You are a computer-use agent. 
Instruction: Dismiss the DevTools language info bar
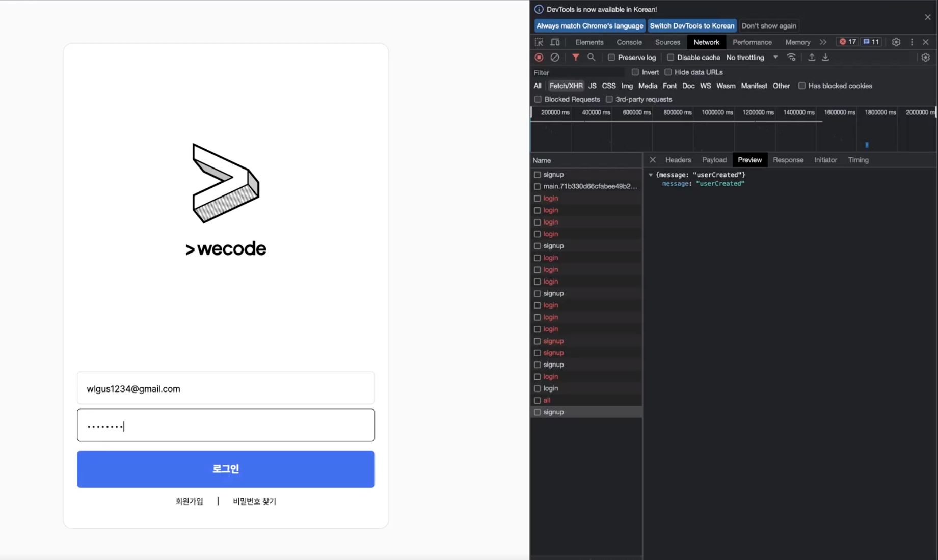[x=928, y=17]
